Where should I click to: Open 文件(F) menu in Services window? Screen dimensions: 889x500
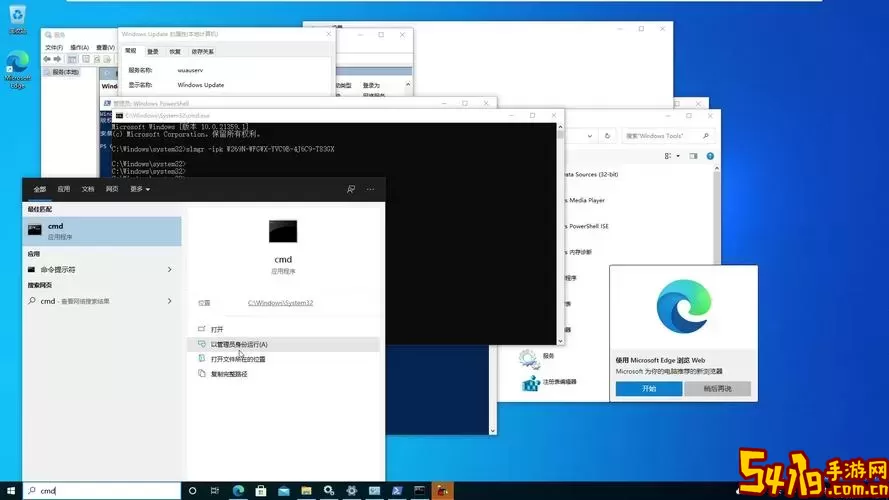(54, 48)
